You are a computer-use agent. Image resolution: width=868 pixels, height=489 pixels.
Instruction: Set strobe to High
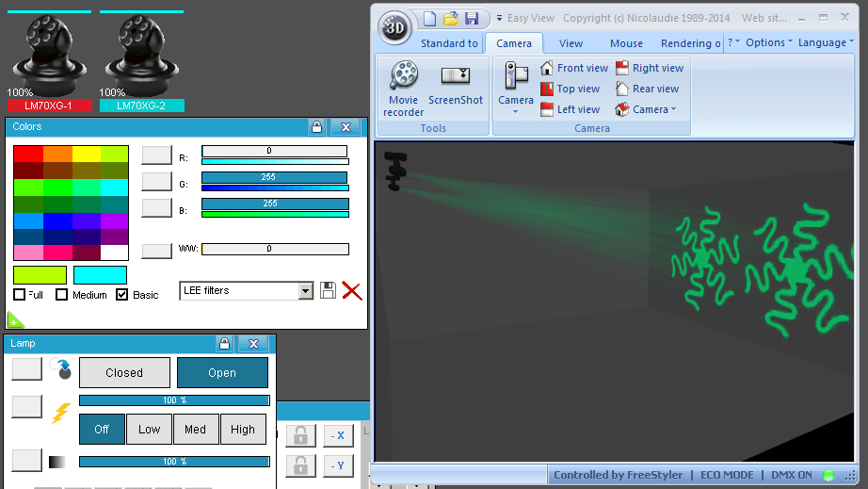click(x=243, y=430)
